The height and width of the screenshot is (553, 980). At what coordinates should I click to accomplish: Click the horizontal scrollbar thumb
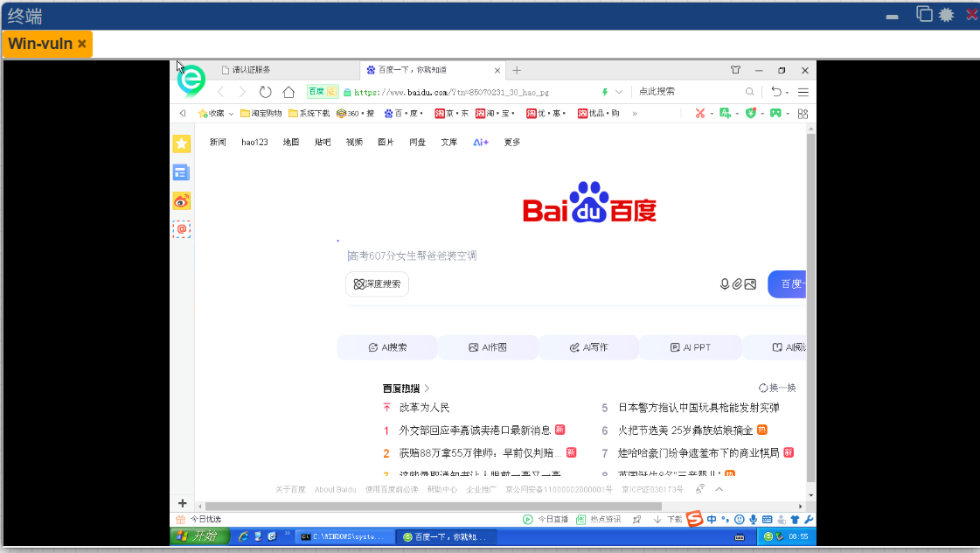coord(433,506)
